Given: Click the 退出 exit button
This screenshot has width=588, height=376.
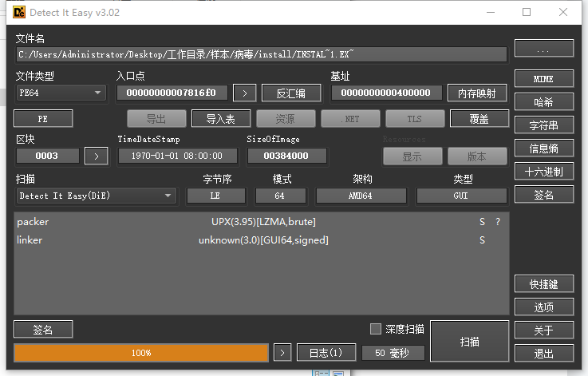Looking at the screenshot, I should click(544, 354).
